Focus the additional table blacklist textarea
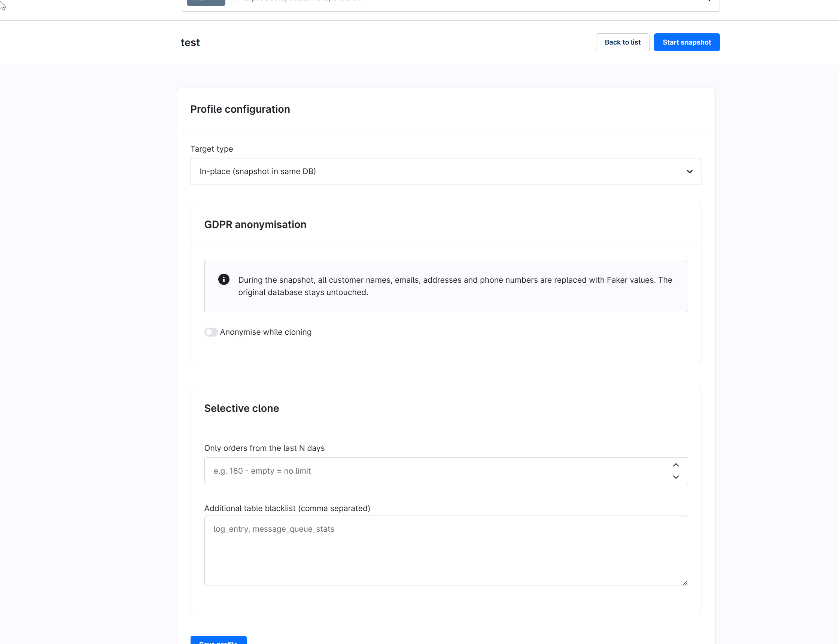 click(446, 551)
